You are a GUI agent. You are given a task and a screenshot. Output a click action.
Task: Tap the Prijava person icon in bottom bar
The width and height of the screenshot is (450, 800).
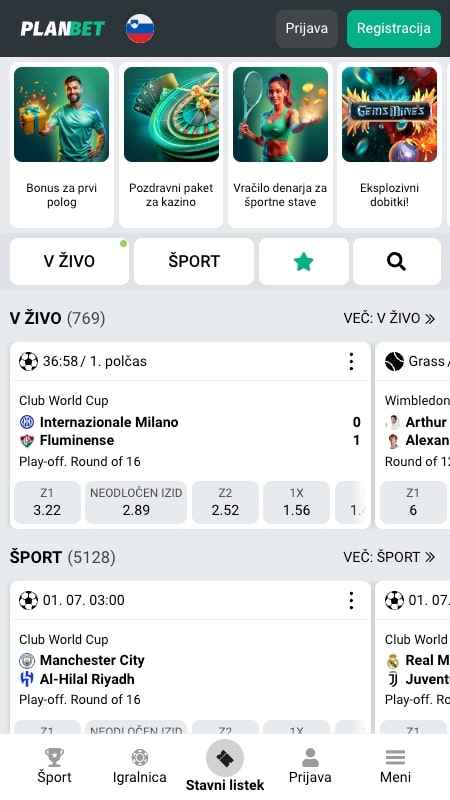310,757
